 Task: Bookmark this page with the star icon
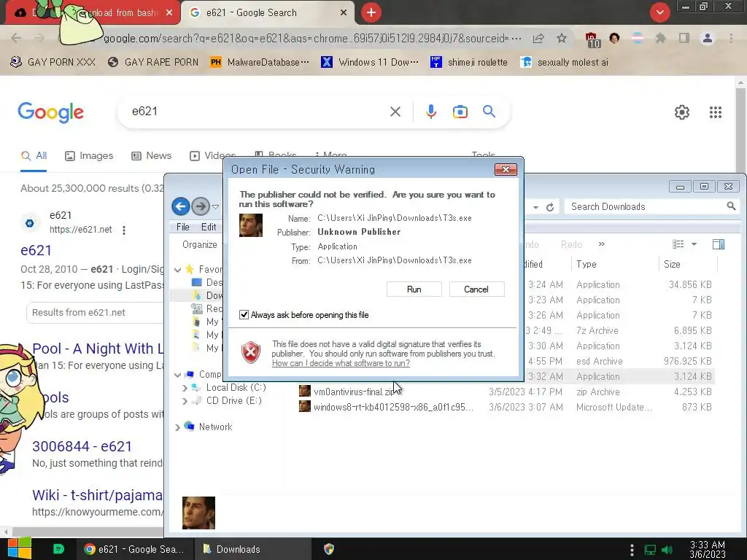click(562, 38)
